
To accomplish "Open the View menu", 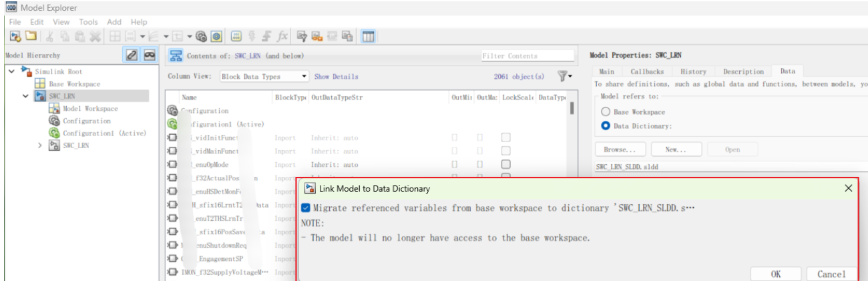I will [61, 22].
